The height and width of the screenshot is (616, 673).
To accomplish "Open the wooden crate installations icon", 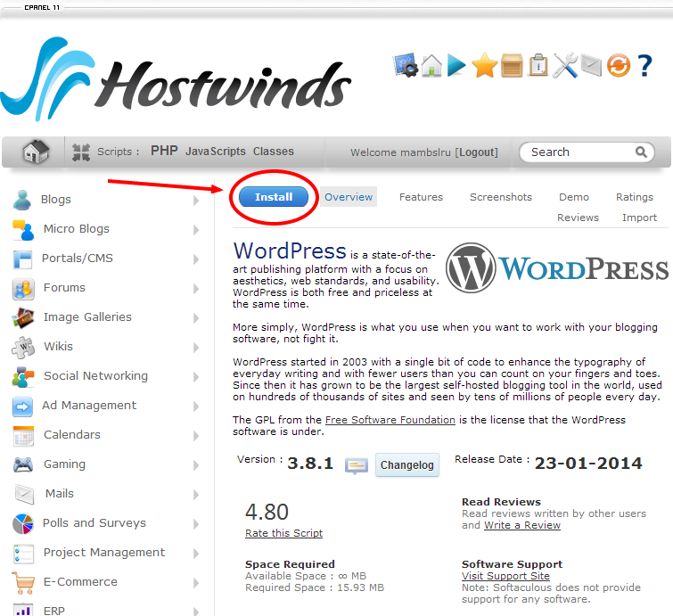I will (512, 66).
